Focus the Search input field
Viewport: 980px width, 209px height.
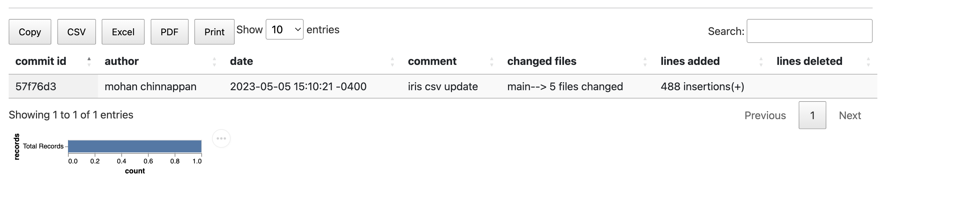(x=810, y=31)
